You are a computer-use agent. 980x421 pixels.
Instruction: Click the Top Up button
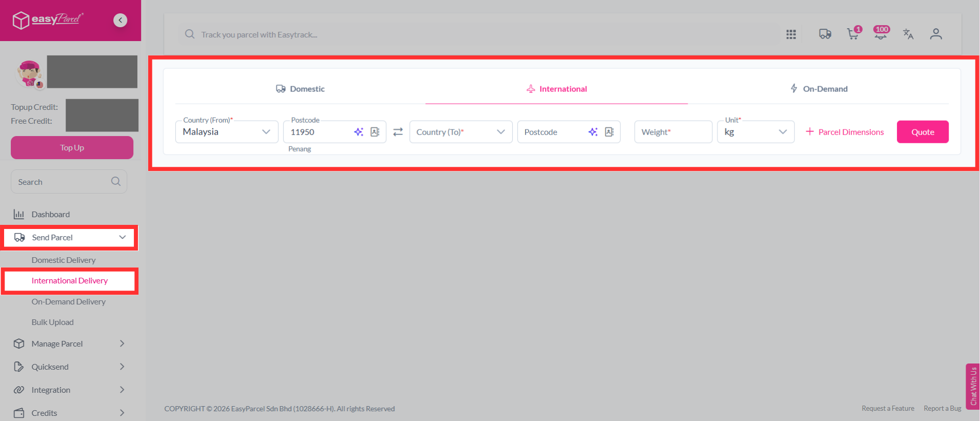pyautogui.click(x=72, y=147)
